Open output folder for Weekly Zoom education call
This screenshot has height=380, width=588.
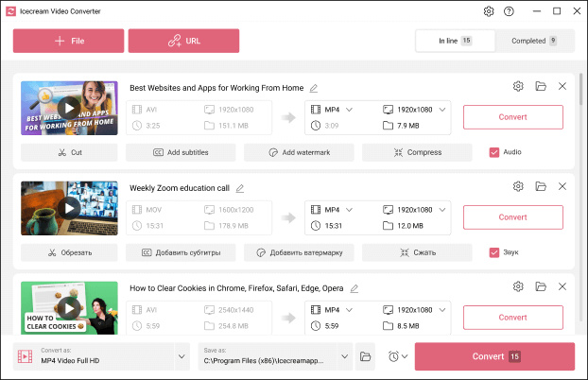541,186
